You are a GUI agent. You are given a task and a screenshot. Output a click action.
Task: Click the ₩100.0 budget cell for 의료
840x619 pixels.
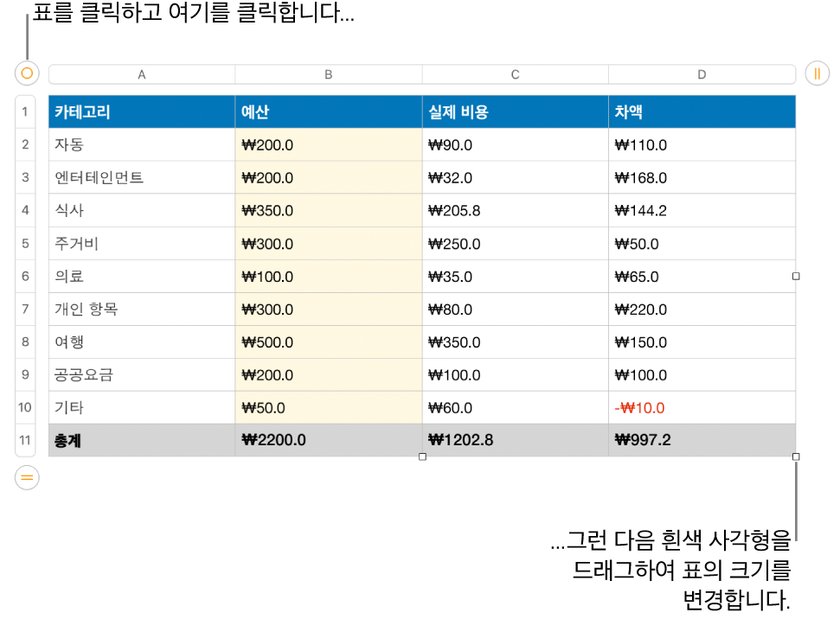329,277
